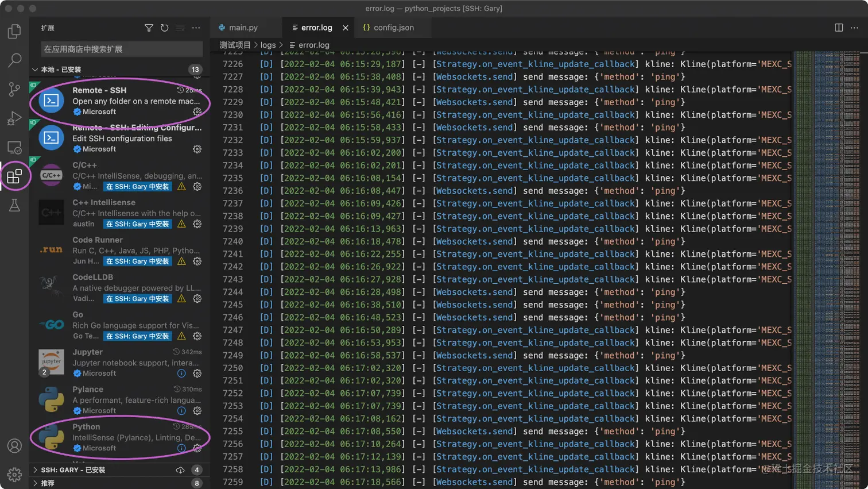The height and width of the screenshot is (489, 868).
Task: Open the Explorer view in activity bar
Action: 14,31
